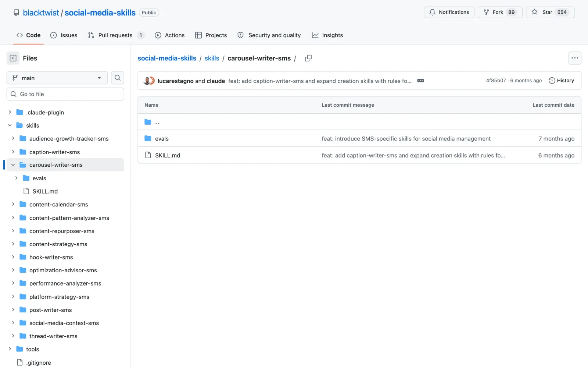Image resolution: width=588 pixels, height=368 pixels.
Task: Expand evals subfolder chevron in tree
Action: 17,178
